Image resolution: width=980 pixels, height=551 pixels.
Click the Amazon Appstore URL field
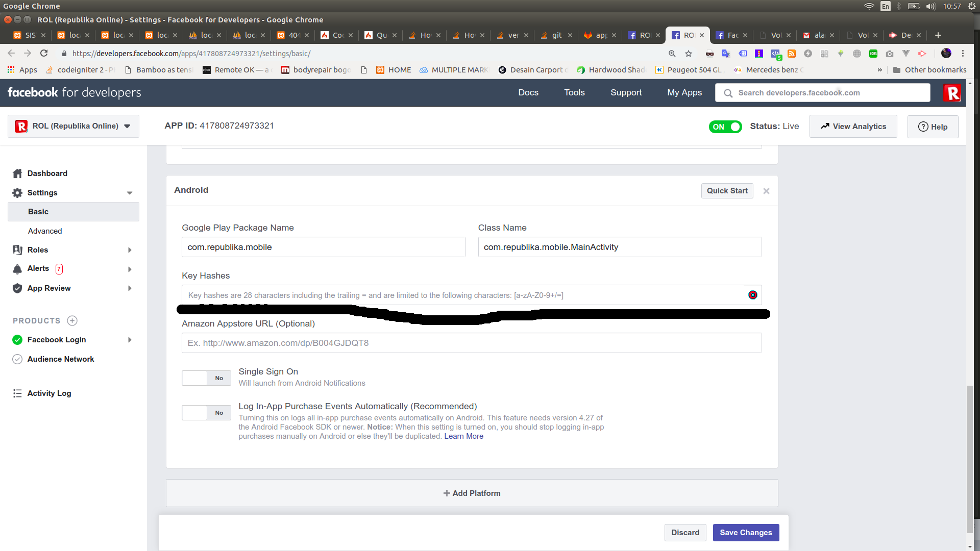tap(472, 343)
